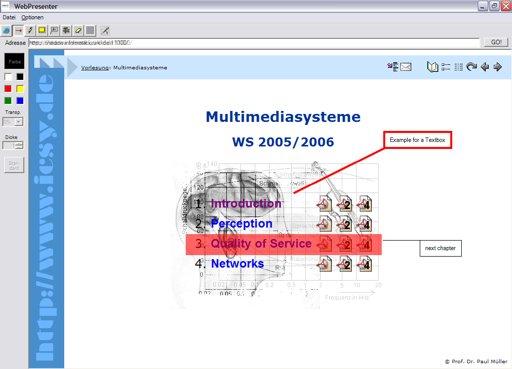Click the outline list icon in header

tap(446, 67)
